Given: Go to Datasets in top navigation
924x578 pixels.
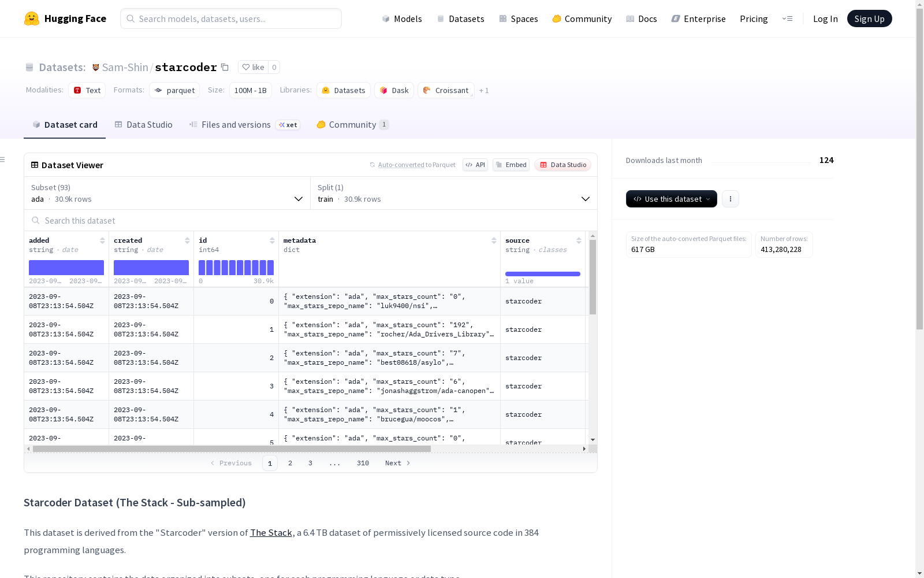Looking at the screenshot, I should coord(460,18).
